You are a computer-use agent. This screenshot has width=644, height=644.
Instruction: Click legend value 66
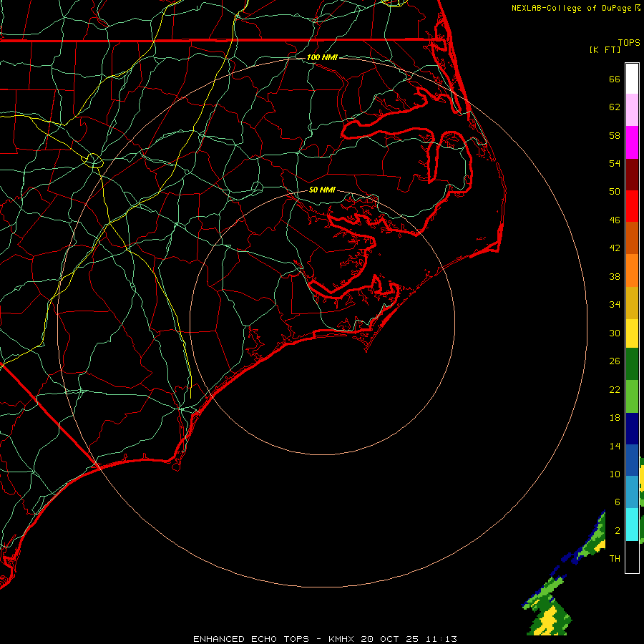coord(615,79)
